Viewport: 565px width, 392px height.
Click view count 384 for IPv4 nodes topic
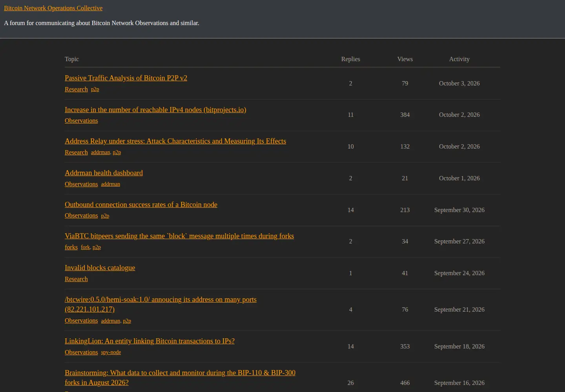pos(405,114)
